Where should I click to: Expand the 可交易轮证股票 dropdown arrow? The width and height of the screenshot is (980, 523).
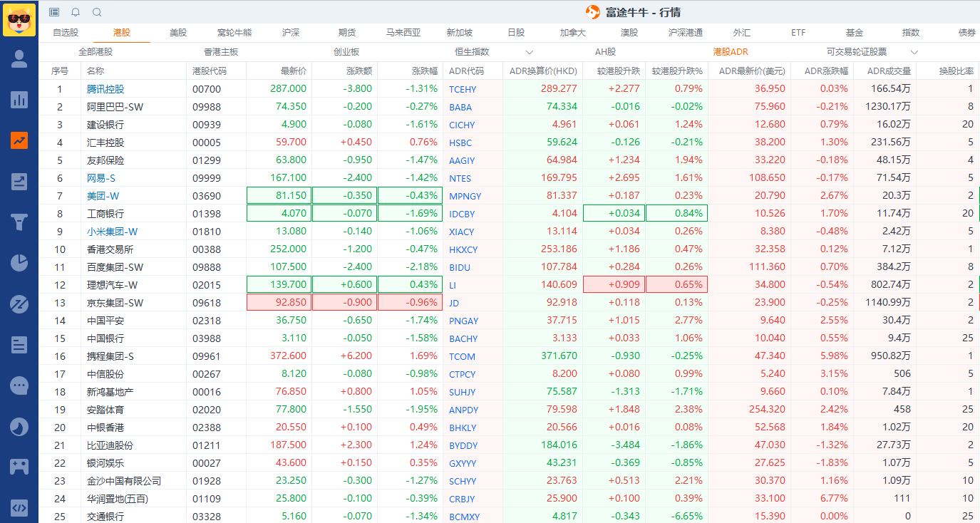[914, 52]
